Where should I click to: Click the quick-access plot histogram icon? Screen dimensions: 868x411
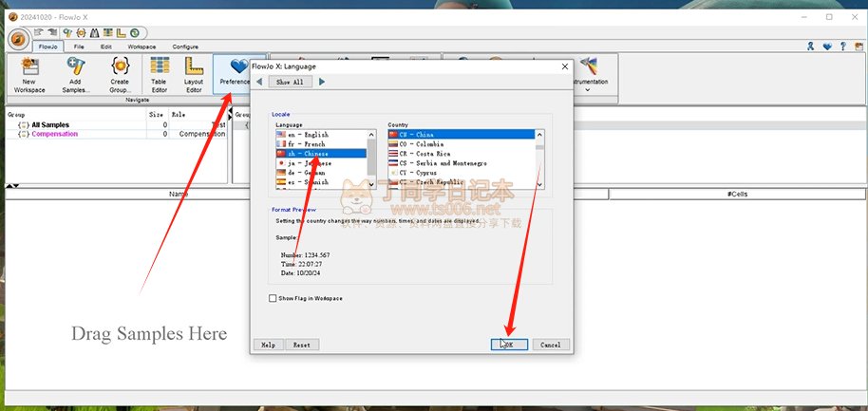pos(94,32)
